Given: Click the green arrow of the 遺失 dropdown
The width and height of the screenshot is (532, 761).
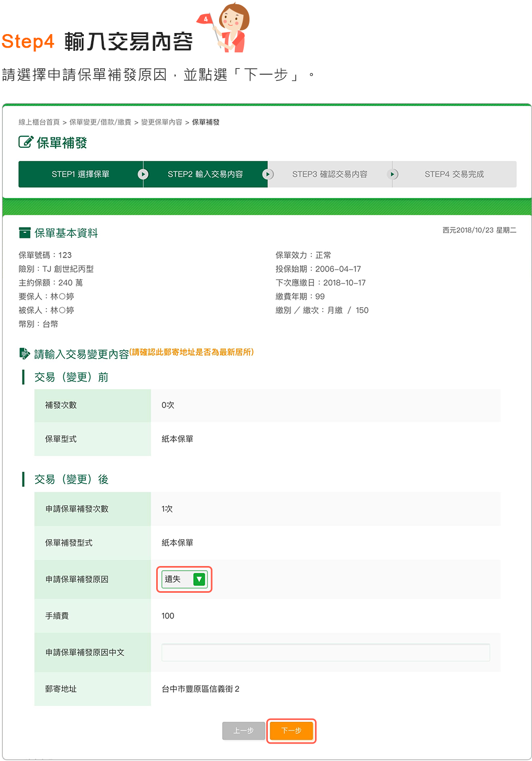Looking at the screenshot, I should click(x=199, y=579).
